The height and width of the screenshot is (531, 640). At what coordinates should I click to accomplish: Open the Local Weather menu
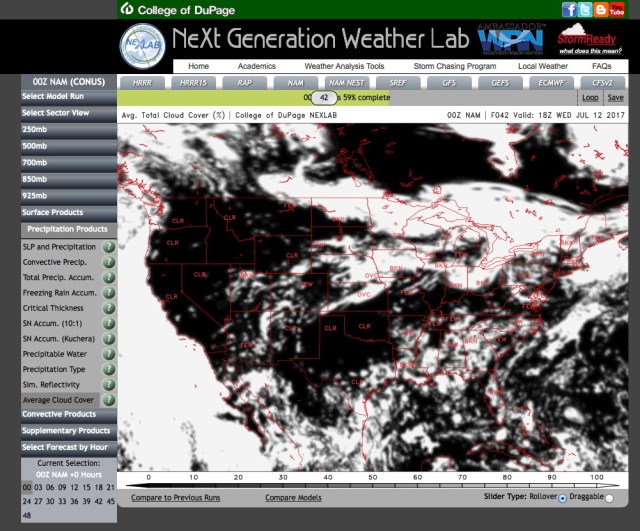coord(543,66)
